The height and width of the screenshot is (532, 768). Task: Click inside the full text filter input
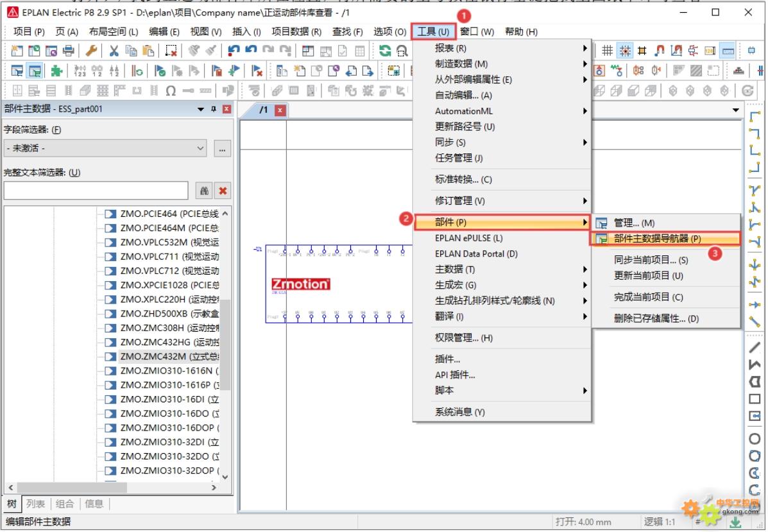[96, 191]
